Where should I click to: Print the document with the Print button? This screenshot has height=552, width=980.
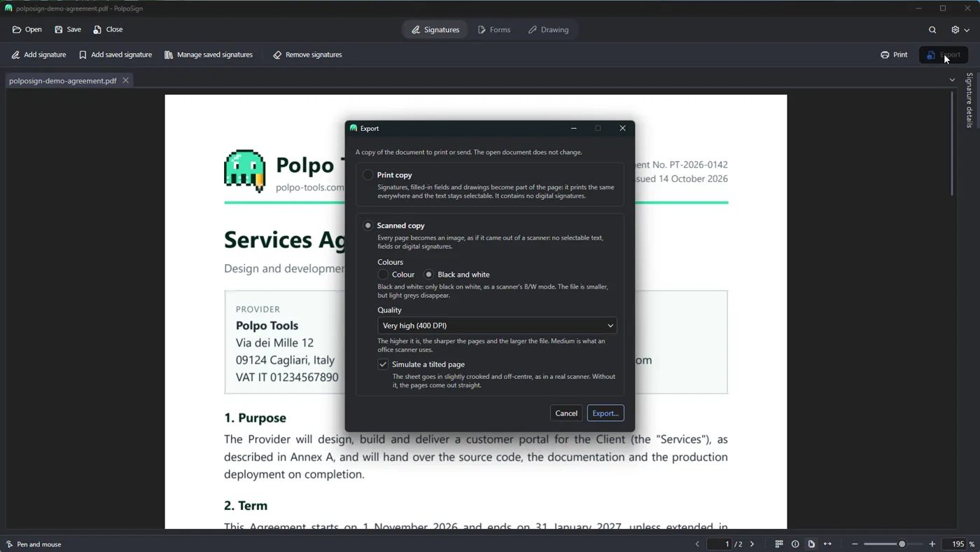(894, 55)
